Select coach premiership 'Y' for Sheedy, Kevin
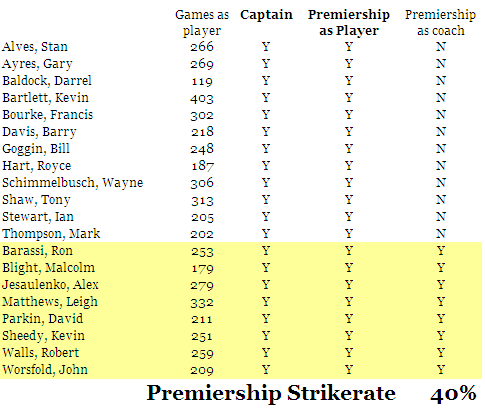The width and height of the screenshot is (485, 413). tap(441, 336)
